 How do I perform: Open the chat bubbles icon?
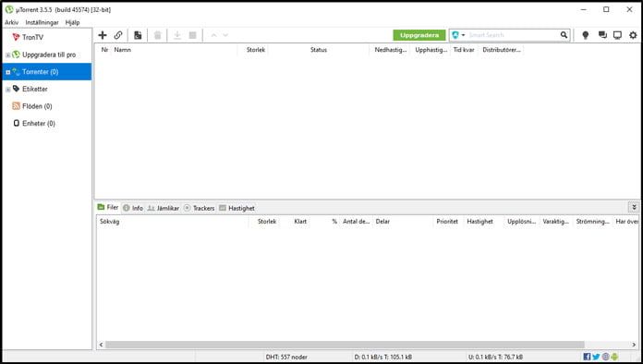click(602, 35)
